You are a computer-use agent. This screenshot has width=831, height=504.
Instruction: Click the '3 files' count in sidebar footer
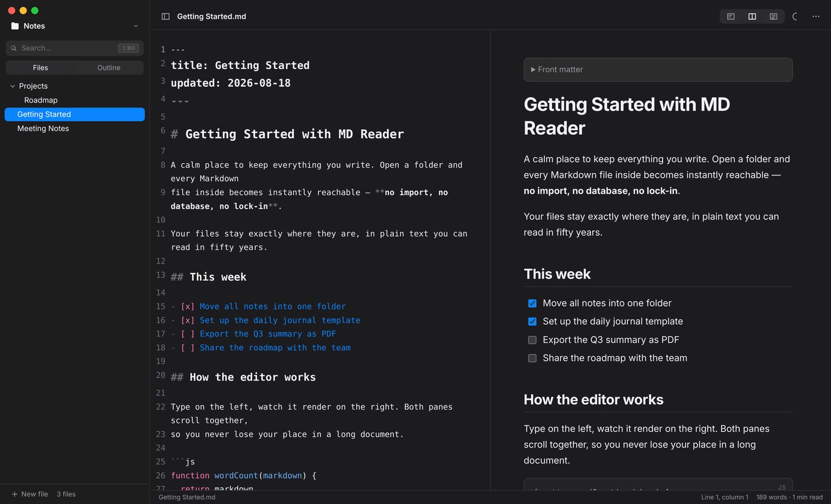click(66, 494)
